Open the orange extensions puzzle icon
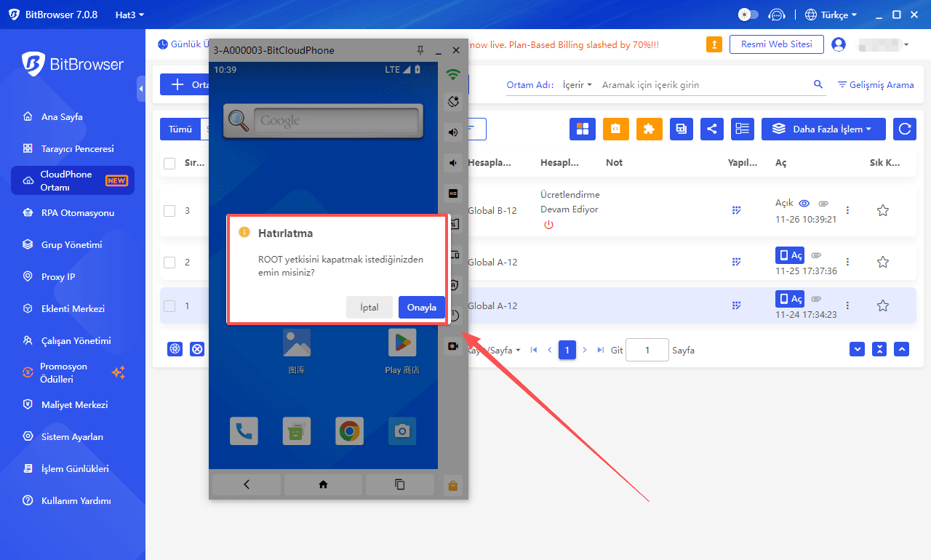The height and width of the screenshot is (560, 931). coord(649,129)
